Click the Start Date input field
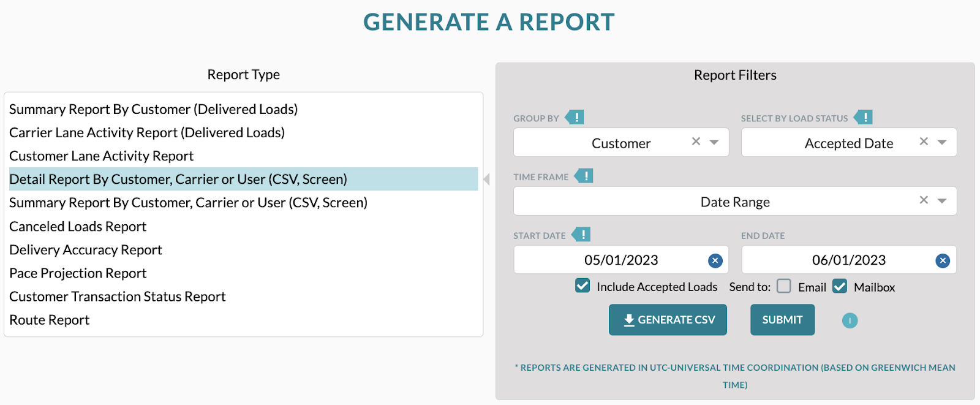980x405 pixels. 621,260
